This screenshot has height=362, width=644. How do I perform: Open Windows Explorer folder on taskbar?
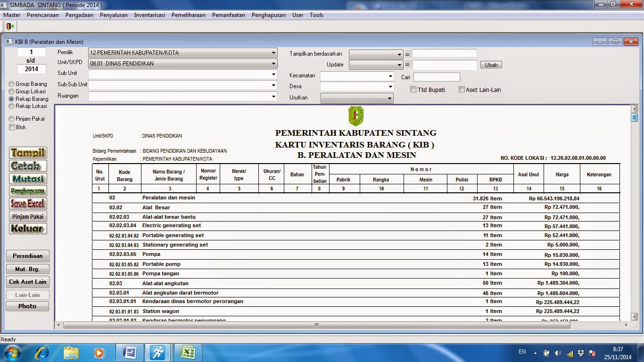[71, 353]
